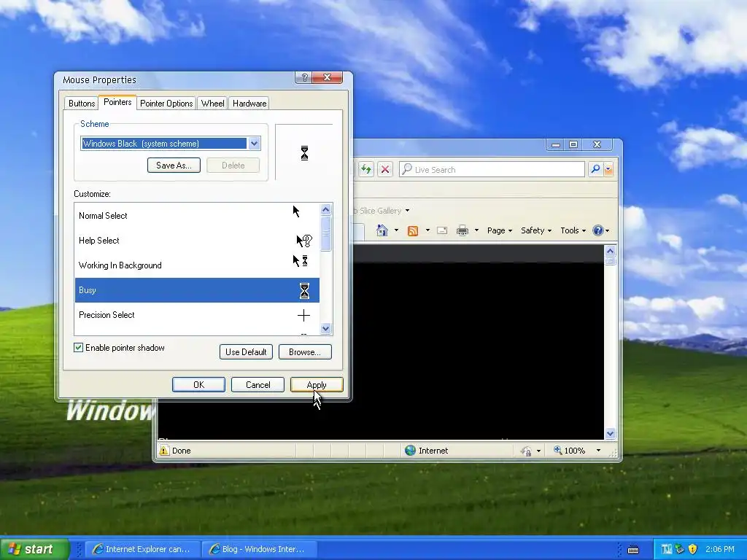Click the context help question button in Mouse Properties
The height and width of the screenshot is (560, 747).
click(x=305, y=77)
